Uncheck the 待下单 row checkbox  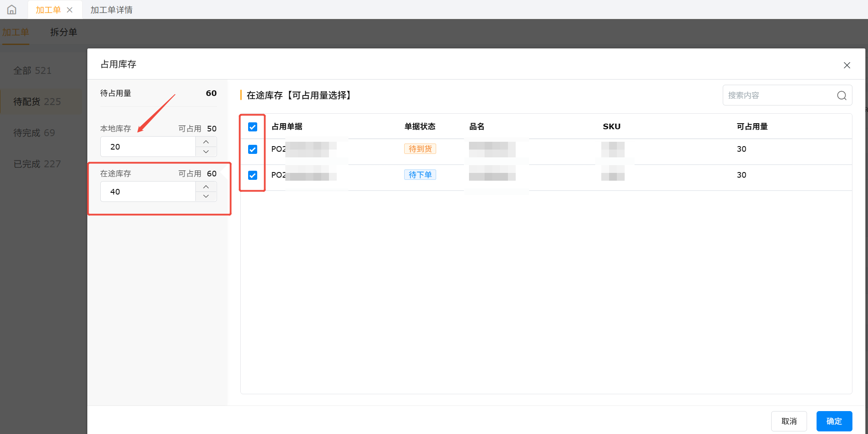point(253,175)
